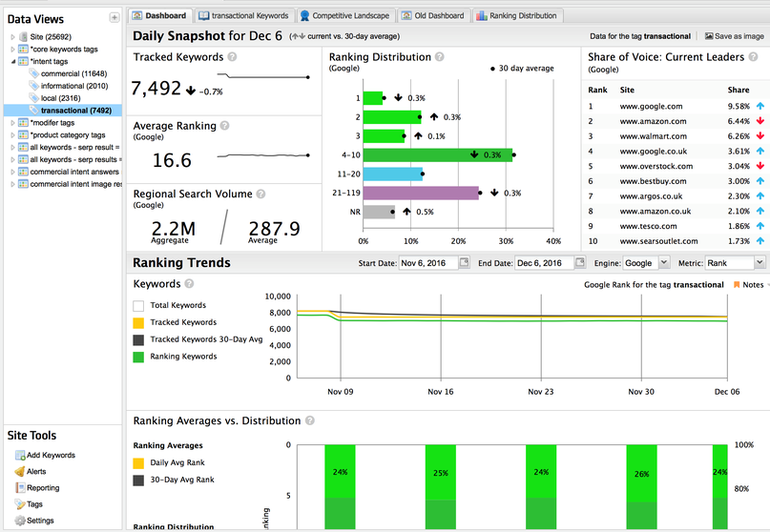Open the Start Date calendar picker icon
This screenshot has width=770, height=532.
click(464, 262)
